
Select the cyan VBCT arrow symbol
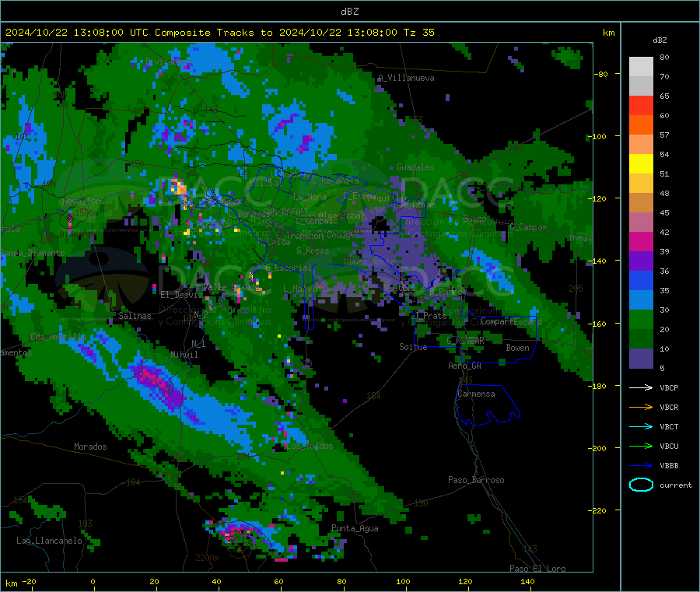(x=641, y=427)
